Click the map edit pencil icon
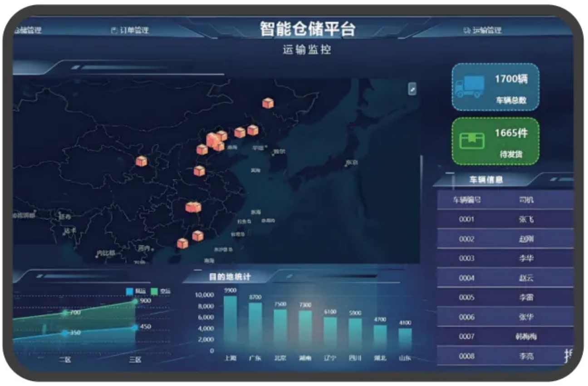Image resolution: width=588 pixels, height=386 pixels. pyautogui.click(x=412, y=89)
